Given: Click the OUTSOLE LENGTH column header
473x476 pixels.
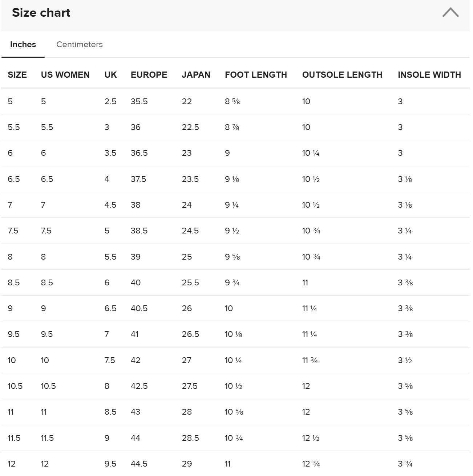Looking at the screenshot, I should pos(342,75).
